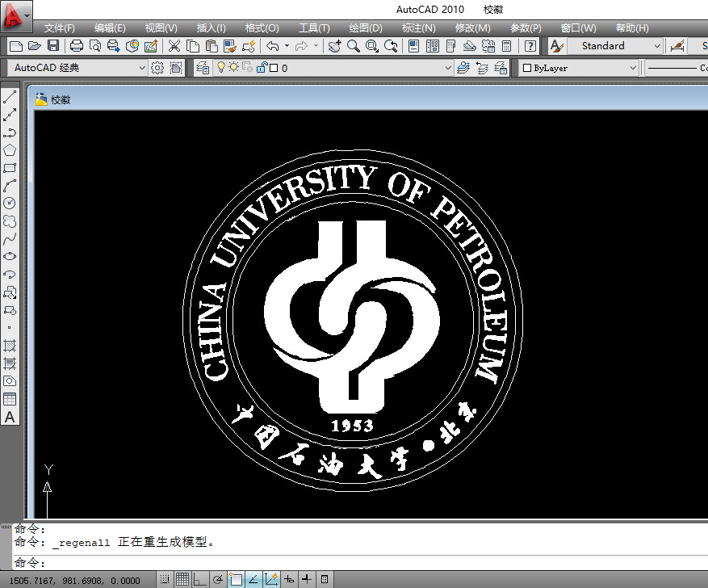Image resolution: width=708 pixels, height=588 pixels.
Task: Open the QuickCalc calculator icon
Action: click(x=507, y=46)
